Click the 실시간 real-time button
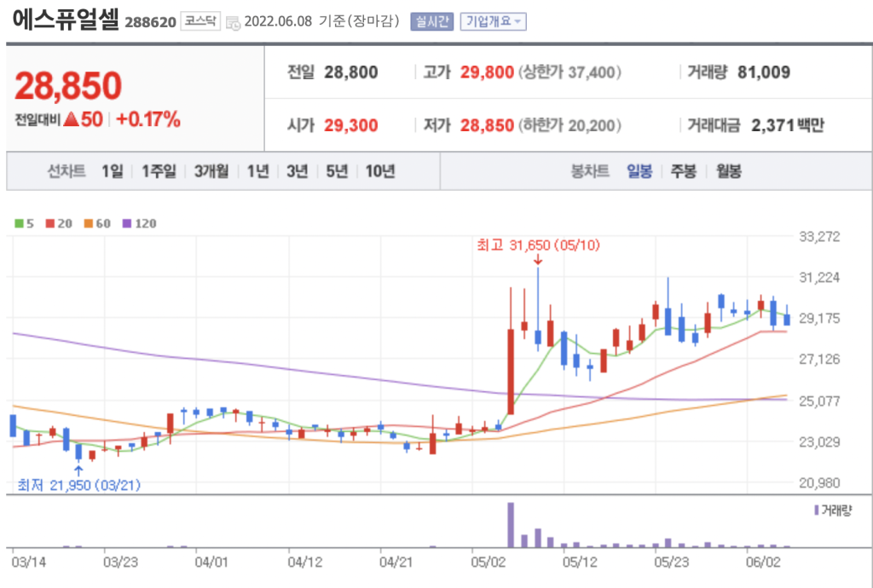This screenshot has width=873, height=588. click(x=431, y=22)
